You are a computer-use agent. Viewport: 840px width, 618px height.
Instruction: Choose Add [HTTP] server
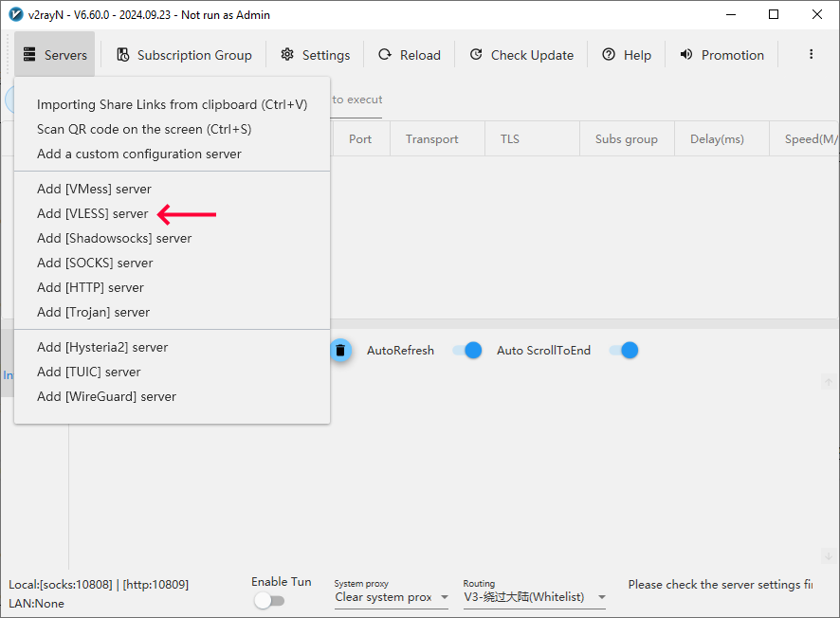tap(172, 287)
